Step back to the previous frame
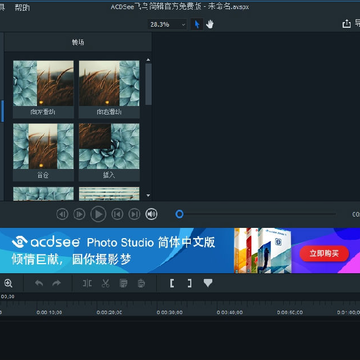Image resolution: width=360 pixels, height=360 pixels. click(62, 214)
